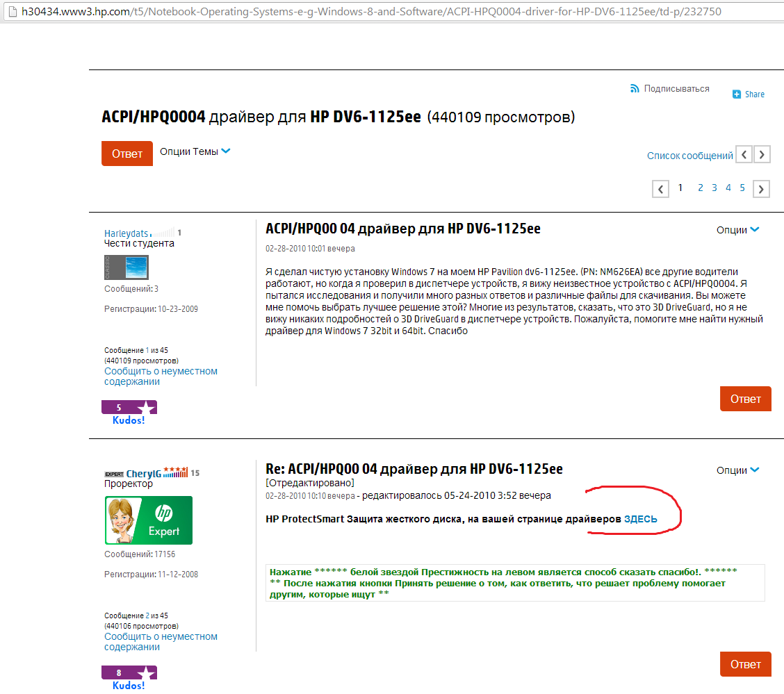Open Подписываться subscribe link
Viewport: 784px width, 694px height.
coord(676,88)
